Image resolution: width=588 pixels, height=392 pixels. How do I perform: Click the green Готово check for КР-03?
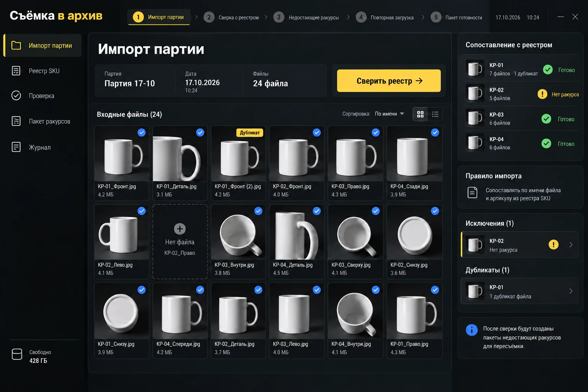click(x=547, y=119)
